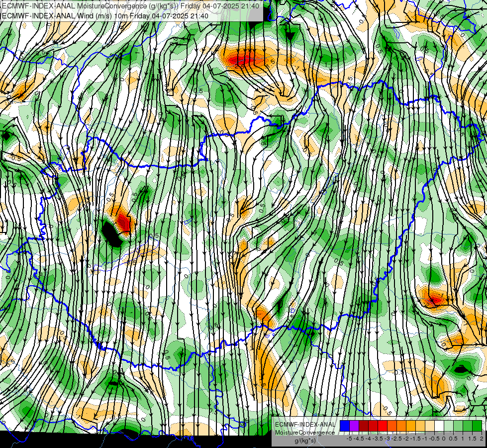This screenshot has width=487, height=448.
Task: Click the purple swatch in the legend
Action: (354, 426)
